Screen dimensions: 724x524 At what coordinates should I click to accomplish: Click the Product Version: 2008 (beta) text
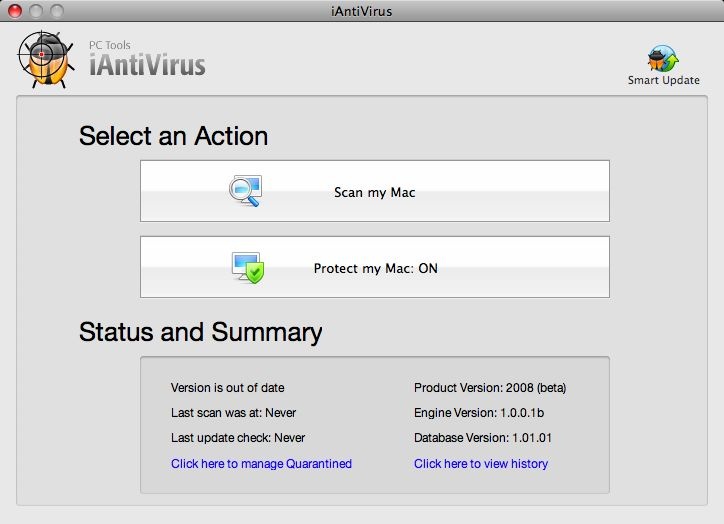pos(491,387)
